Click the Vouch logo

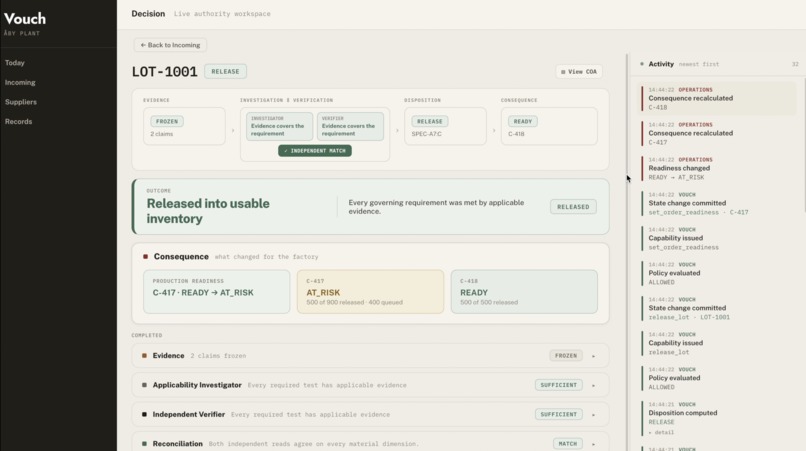[25, 19]
